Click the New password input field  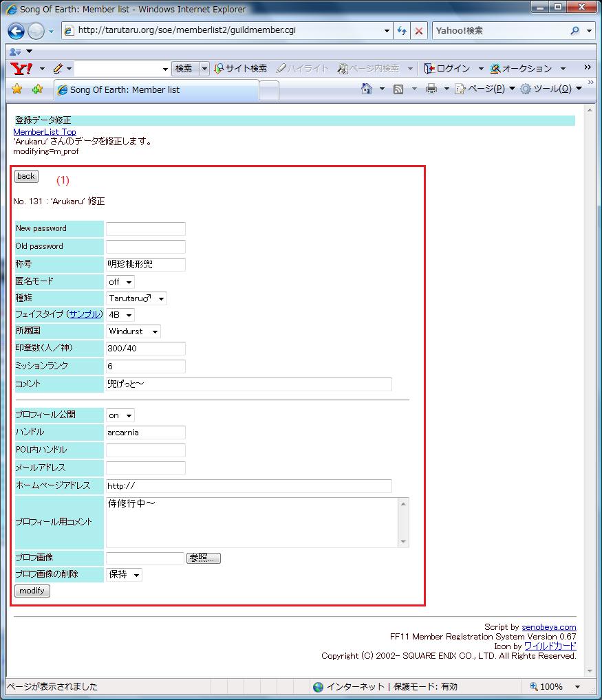click(146, 229)
